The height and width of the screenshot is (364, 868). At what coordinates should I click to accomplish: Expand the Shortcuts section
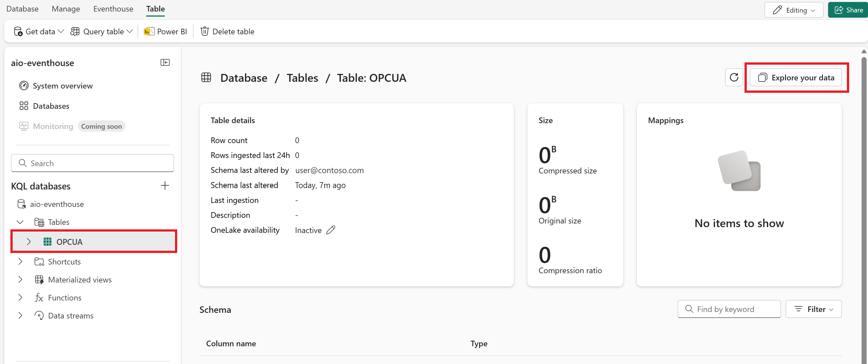pos(19,261)
